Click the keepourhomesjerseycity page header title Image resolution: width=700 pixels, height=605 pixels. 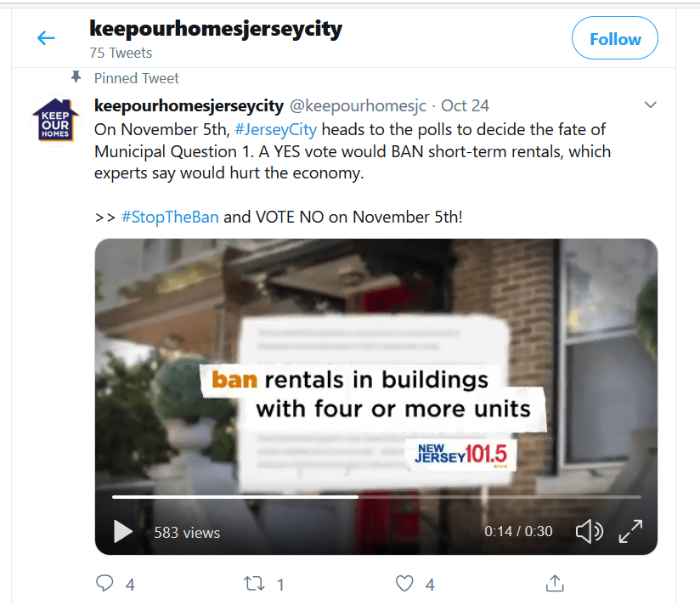(216, 29)
